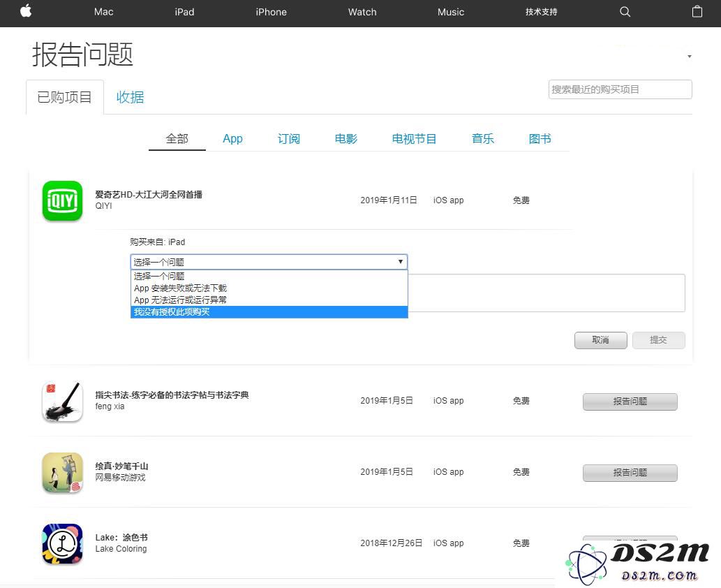The image size is (721, 588).
Task: Click the 绘真·妙笔千山 app icon
Action: click(63, 473)
